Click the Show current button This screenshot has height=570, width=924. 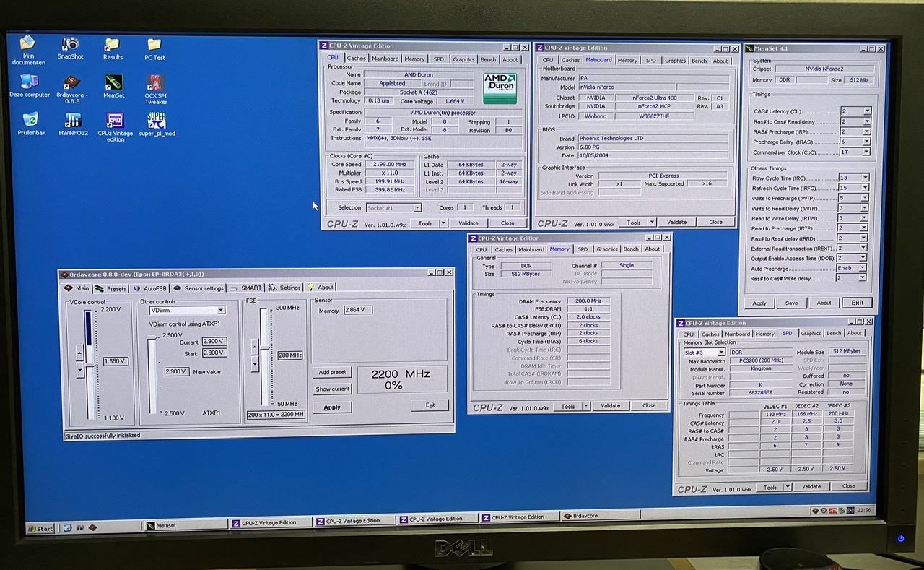(333, 389)
